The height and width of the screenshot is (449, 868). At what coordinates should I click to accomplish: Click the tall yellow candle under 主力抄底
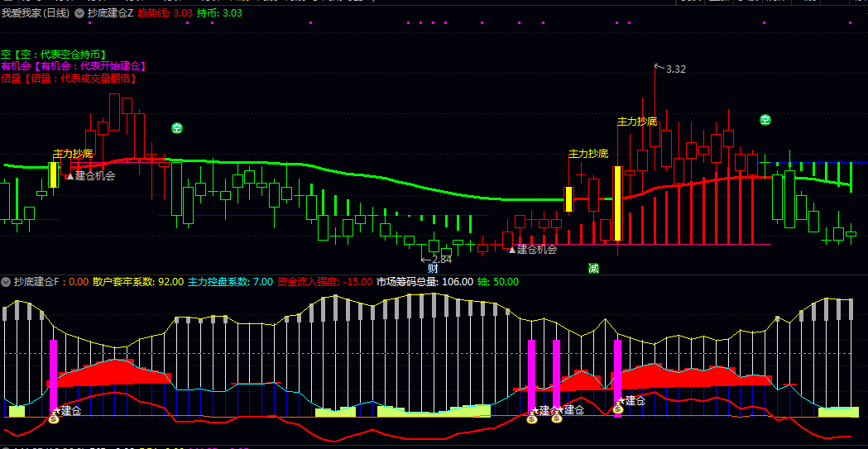[617, 203]
